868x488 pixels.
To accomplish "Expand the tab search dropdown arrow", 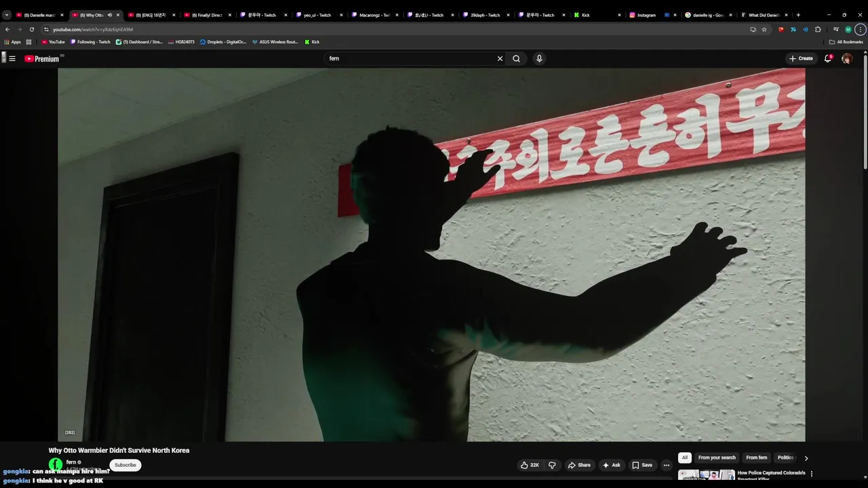I will tap(7, 15).
